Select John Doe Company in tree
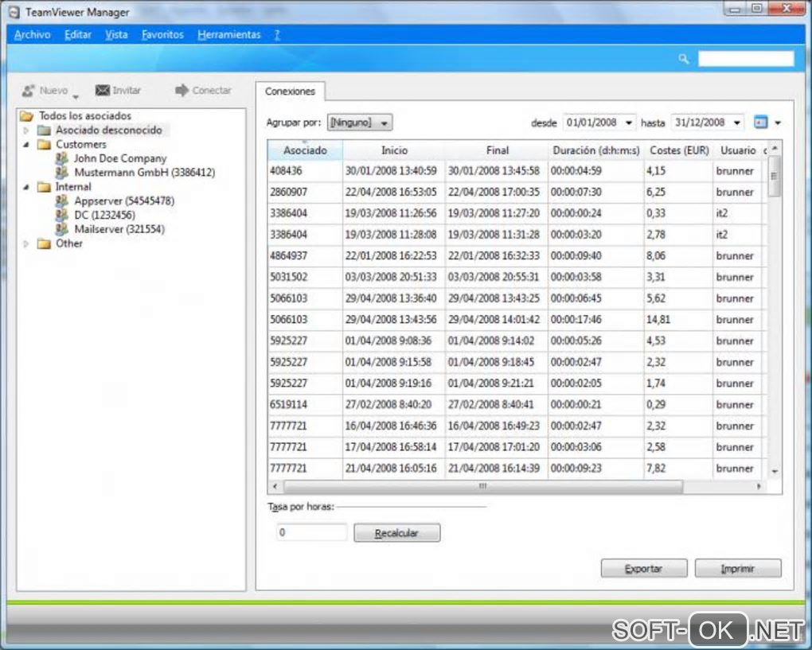812x650 pixels. (x=120, y=158)
